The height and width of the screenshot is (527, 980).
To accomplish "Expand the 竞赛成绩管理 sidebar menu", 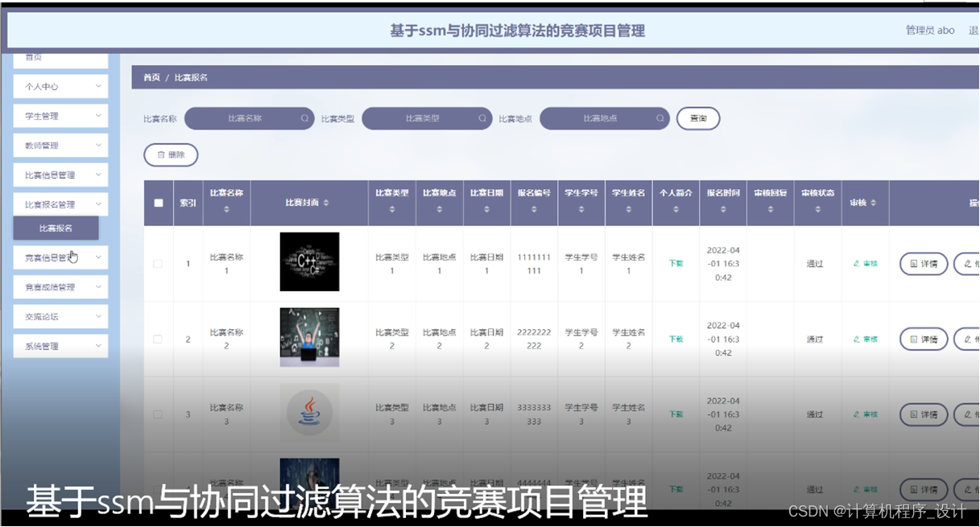I will point(60,287).
